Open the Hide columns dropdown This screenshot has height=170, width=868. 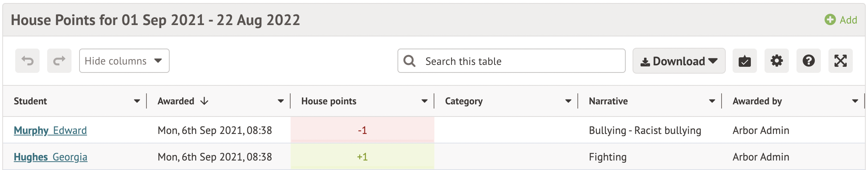coord(124,61)
